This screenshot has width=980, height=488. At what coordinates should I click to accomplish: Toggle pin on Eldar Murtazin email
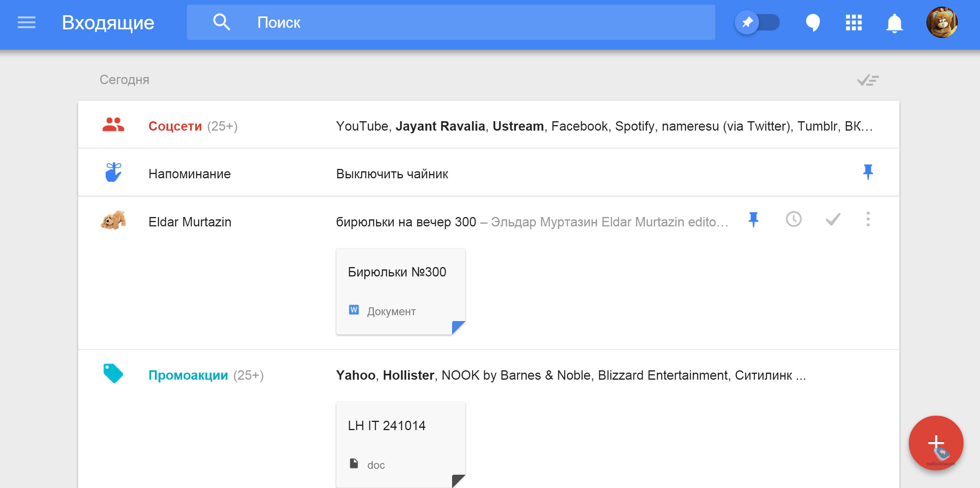[x=754, y=220]
